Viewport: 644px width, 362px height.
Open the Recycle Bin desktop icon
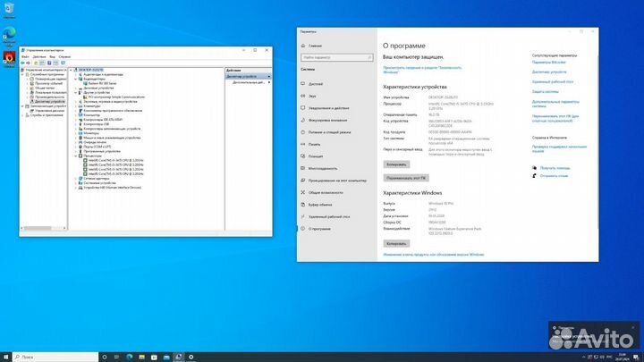(x=9, y=10)
